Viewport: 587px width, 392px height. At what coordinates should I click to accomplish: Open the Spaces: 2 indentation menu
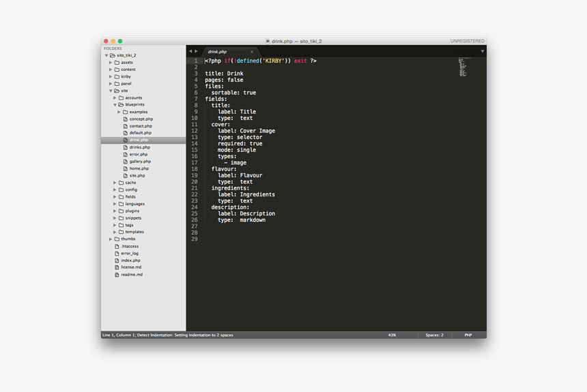434,335
